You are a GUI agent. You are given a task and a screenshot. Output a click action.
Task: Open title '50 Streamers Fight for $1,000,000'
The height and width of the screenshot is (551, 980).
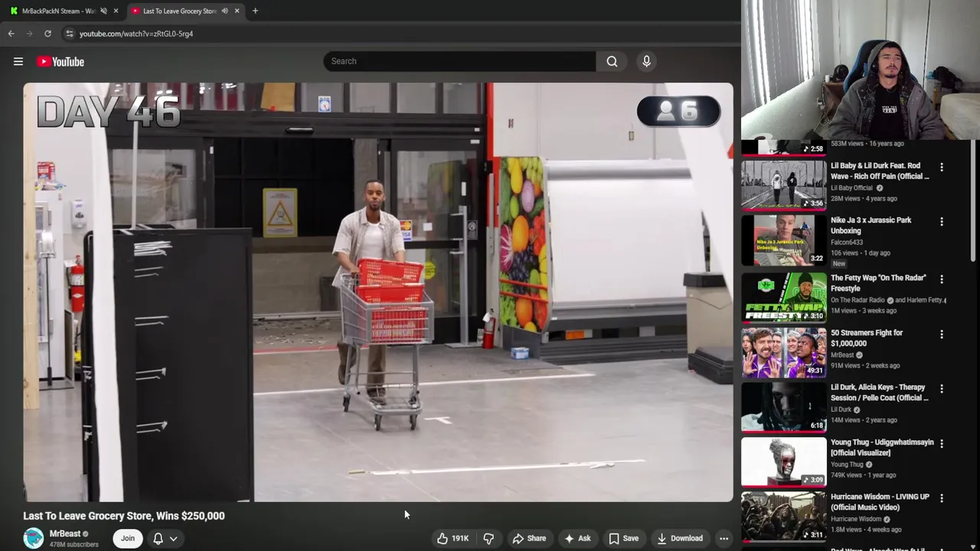click(x=867, y=337)
